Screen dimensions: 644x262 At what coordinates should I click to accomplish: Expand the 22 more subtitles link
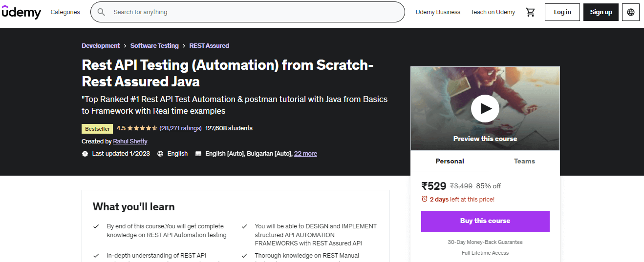tap(305, 154)
